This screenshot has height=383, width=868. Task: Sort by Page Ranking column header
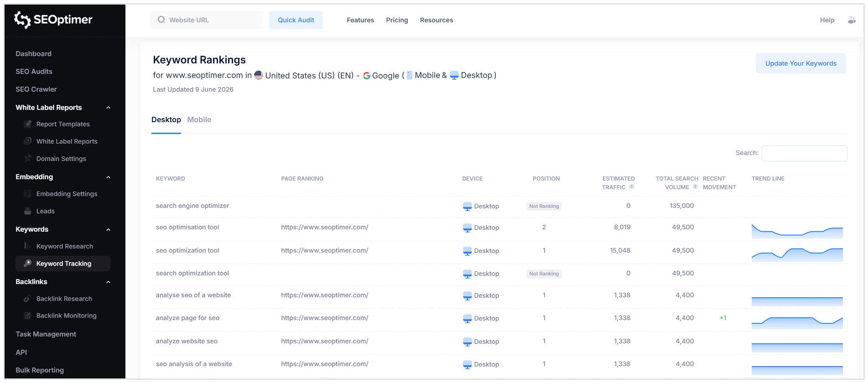tap(302, 179)
